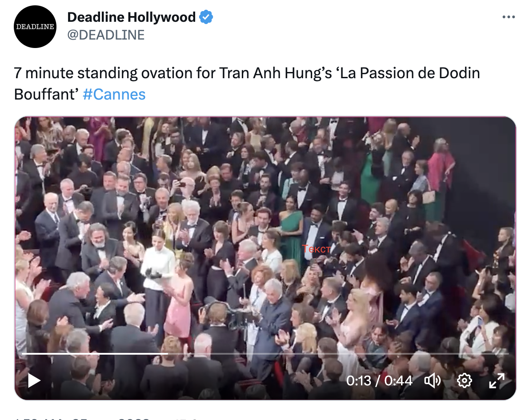The image size is (525, 420).
Task: Click the red 'Текст' overlay label
Action: [x=316, y=248]
